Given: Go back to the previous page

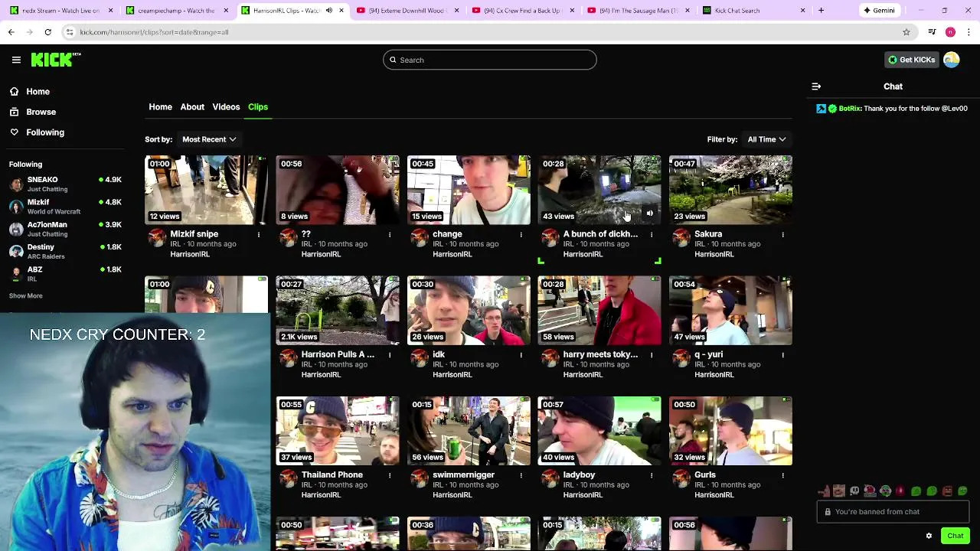Looking at the screenshot, I should tap(11, 32).
